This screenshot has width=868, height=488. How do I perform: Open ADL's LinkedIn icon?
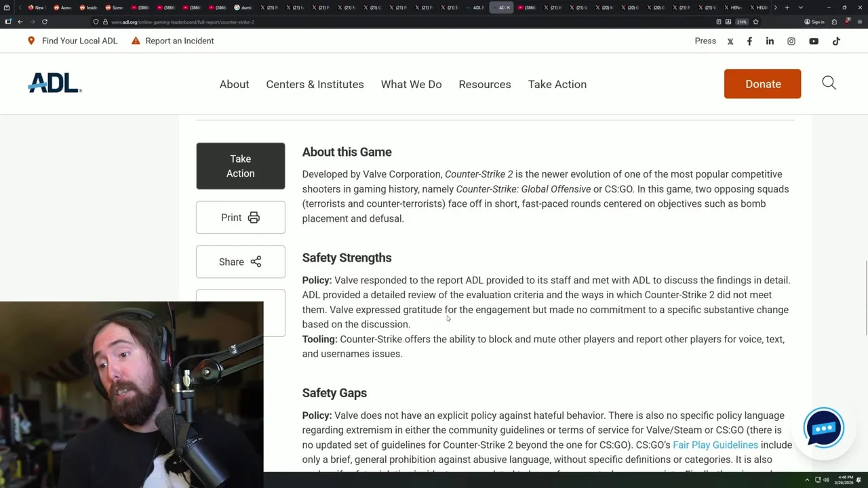[770, 41]
